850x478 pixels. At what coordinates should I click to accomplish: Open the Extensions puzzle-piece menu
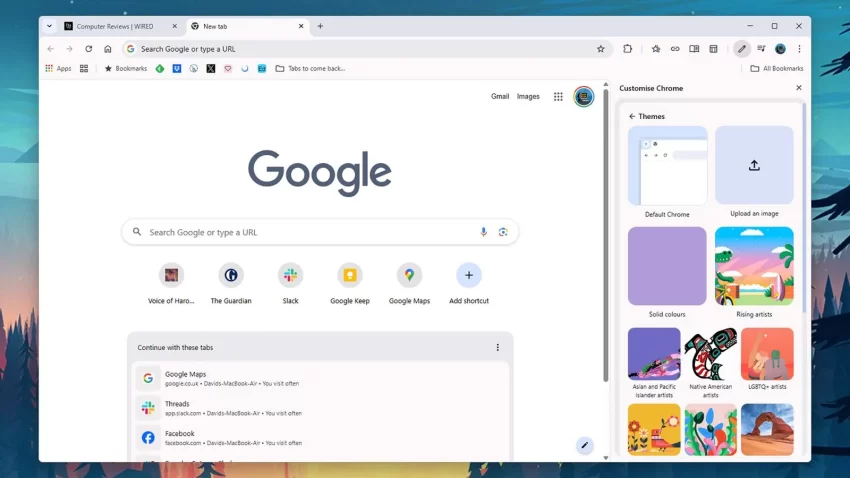tap(628, 49)
